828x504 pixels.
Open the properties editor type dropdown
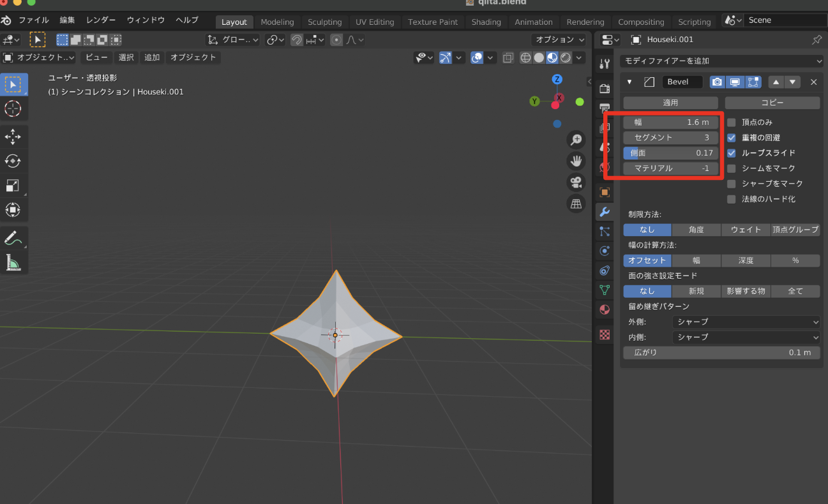click(x=611, y=40)
